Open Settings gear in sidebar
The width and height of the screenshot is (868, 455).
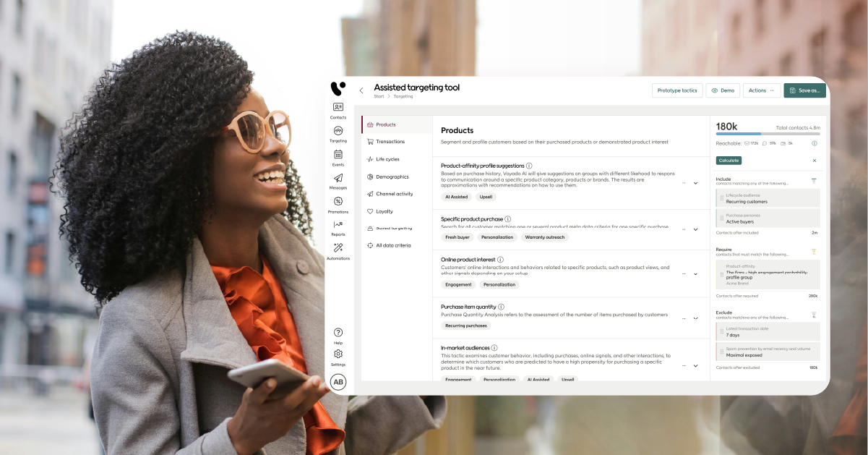coord(338,354)
